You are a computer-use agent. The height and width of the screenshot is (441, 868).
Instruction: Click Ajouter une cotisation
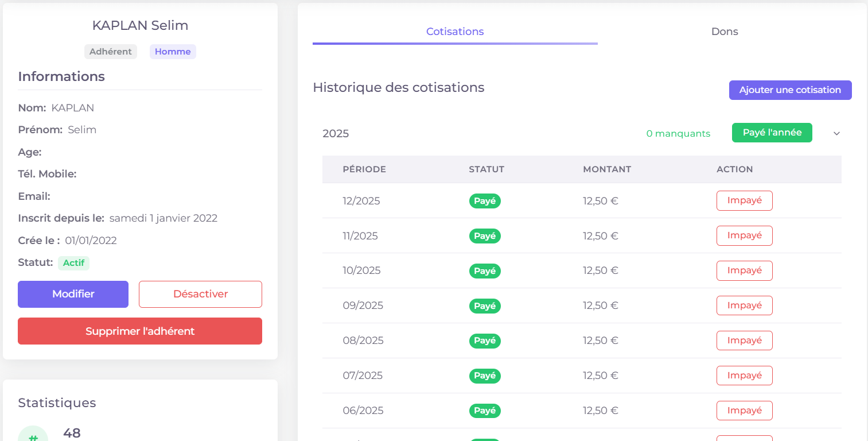(x=790, y=90)
